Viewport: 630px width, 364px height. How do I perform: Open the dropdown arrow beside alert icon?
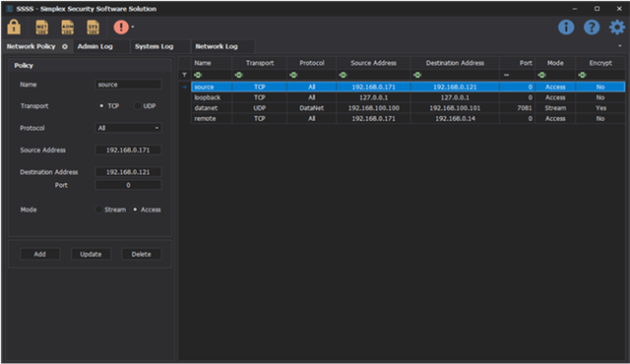point(133,28)
